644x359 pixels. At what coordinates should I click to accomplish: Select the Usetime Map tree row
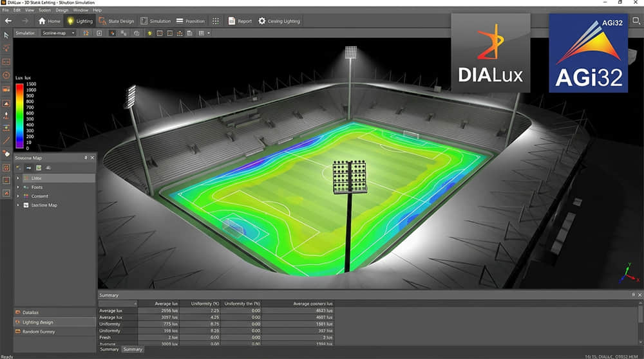[55, 205]
